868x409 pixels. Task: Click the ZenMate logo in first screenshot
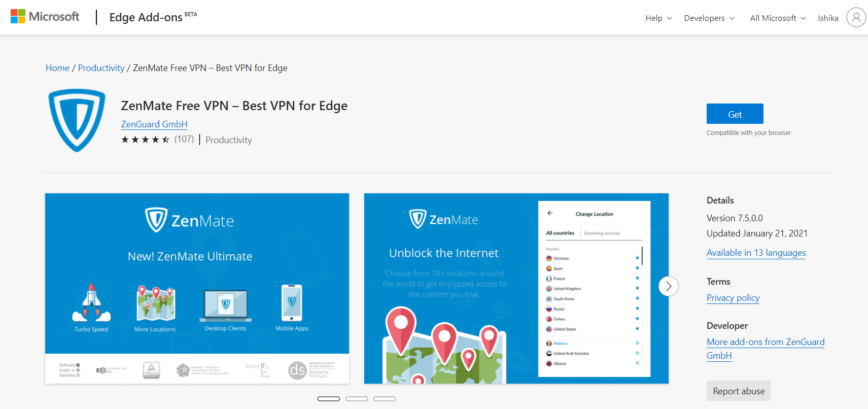pos(190,220)
